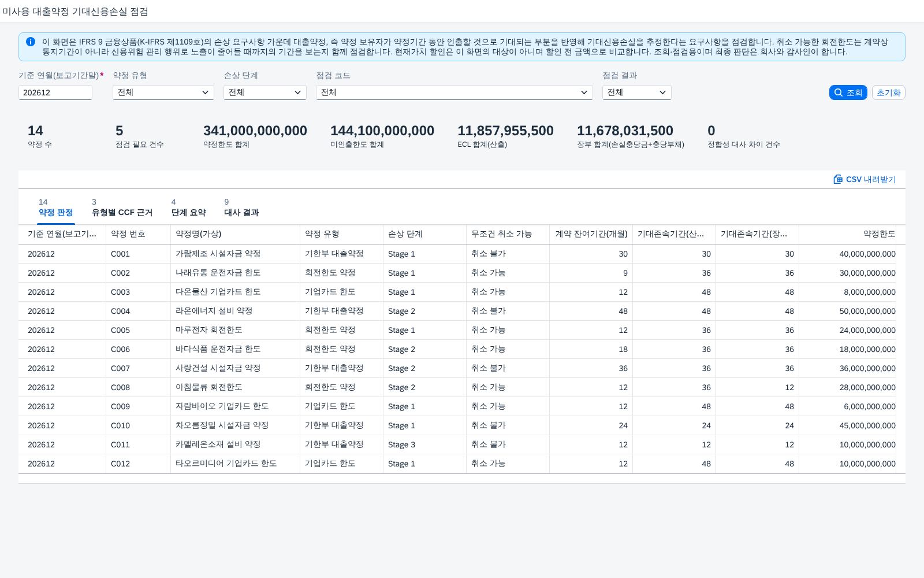Select 다온물산 기업카드 한도 cell
This screenshot has width=924, height=578.
[236, 292]
